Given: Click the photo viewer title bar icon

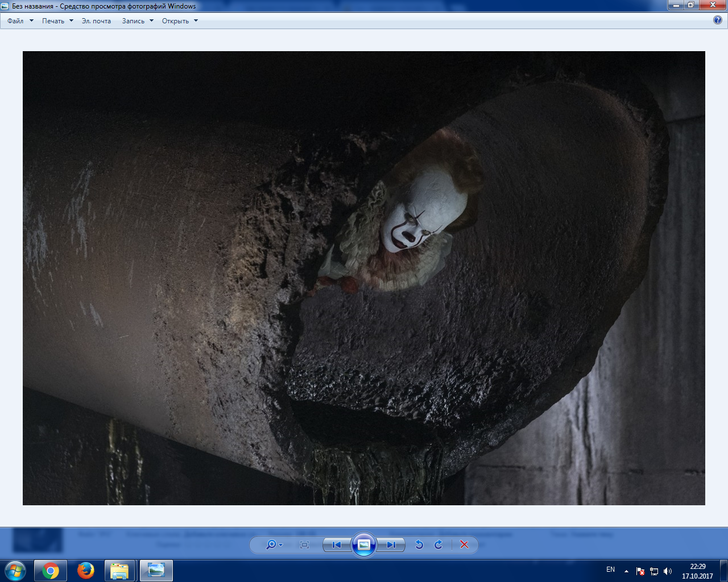Looking at the screenshot, I should click(x=6, y=6).
